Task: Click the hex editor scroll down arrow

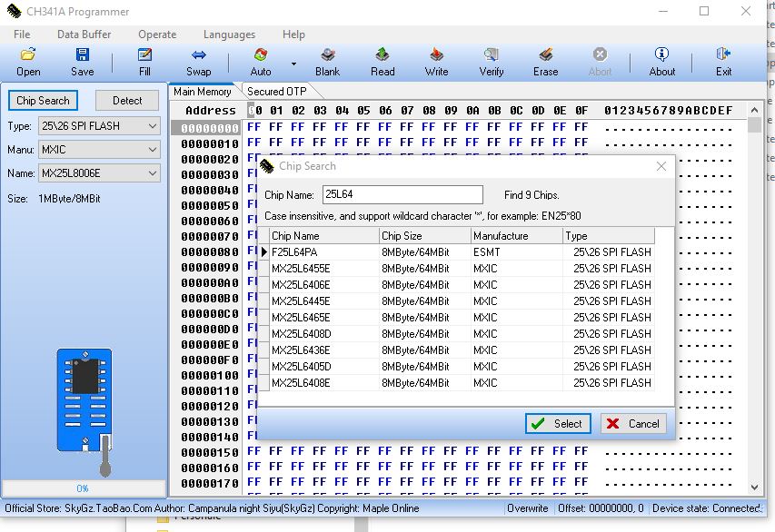Action: pos(754,488)
